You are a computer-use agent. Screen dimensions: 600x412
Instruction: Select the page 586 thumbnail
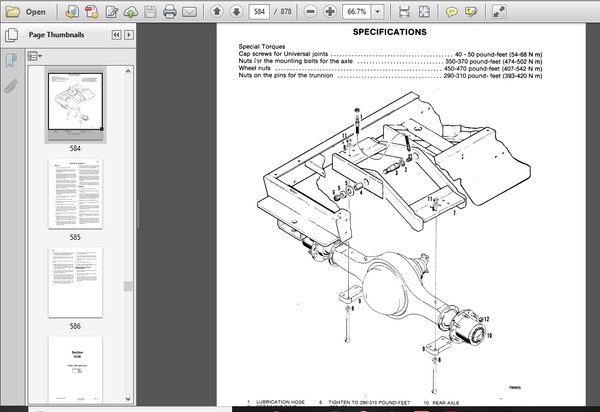coord(74,280)
